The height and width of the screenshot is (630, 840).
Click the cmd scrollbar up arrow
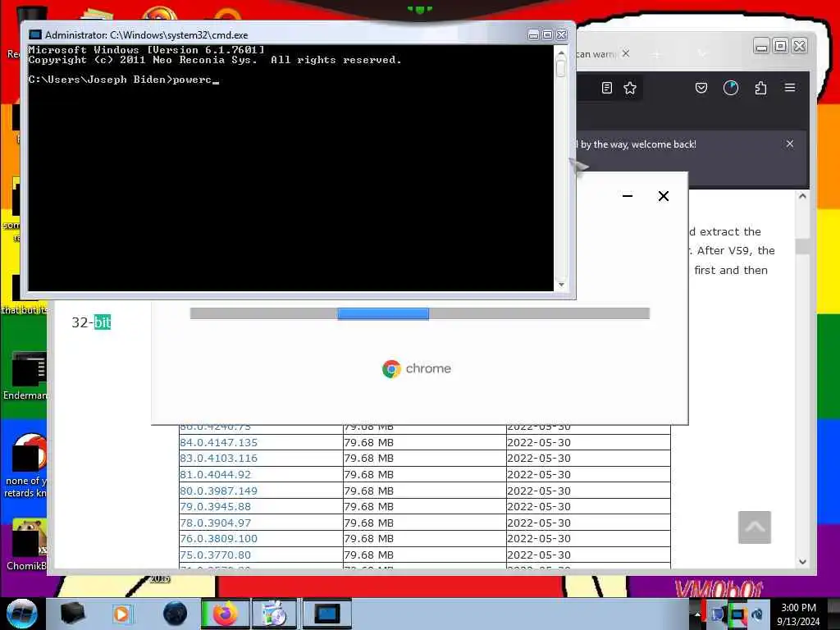click(x=561, y=53)
